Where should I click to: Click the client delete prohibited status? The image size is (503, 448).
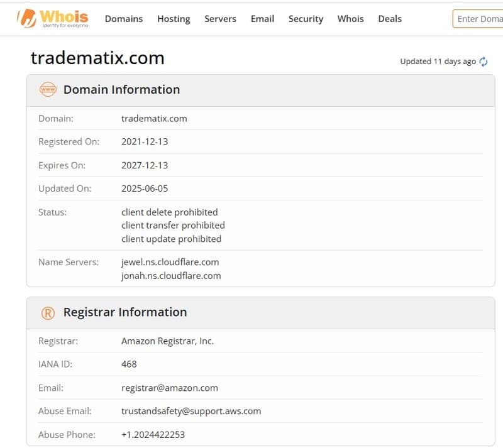(169, 212)
